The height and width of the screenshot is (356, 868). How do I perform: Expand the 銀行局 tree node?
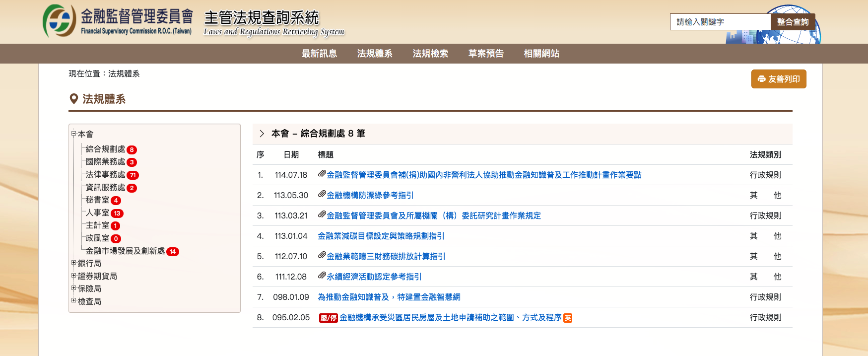73,263
